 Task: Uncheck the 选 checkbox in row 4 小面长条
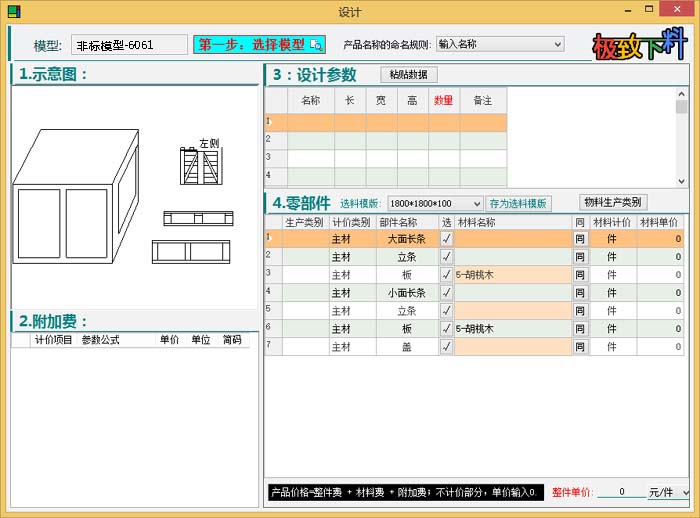tap(446, 293)
